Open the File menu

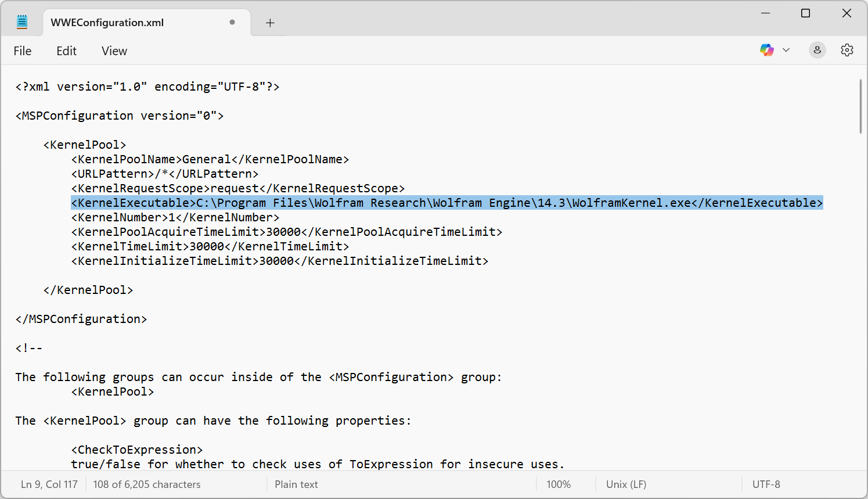23,51
